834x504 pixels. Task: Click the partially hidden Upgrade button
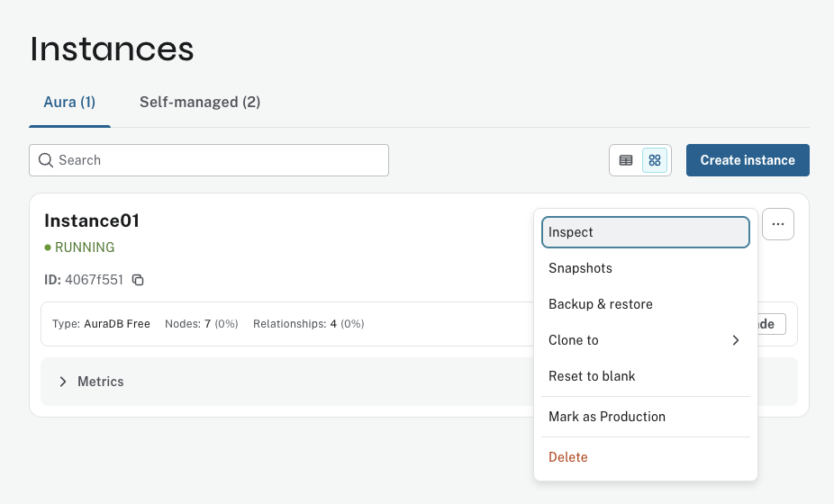(772, 324)
